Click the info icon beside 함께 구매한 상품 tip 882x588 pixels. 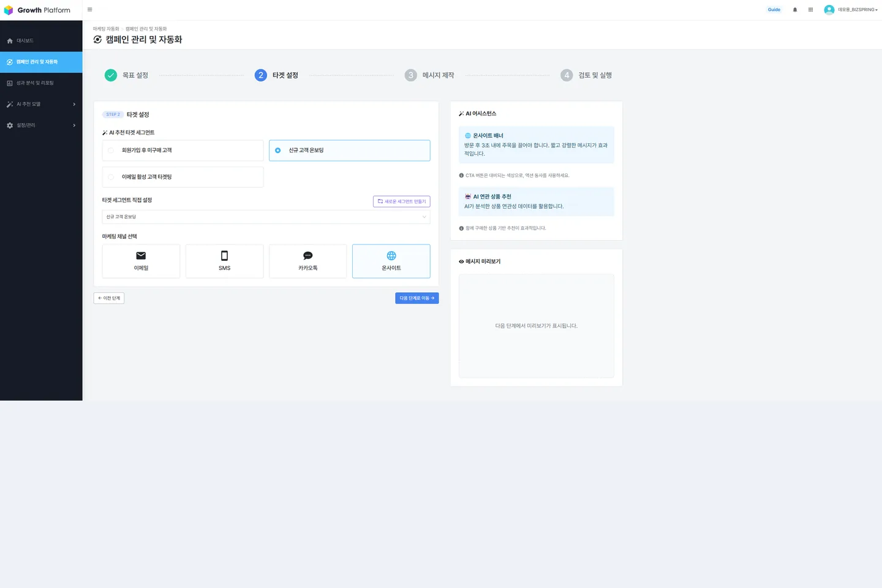tap(461, 228)
